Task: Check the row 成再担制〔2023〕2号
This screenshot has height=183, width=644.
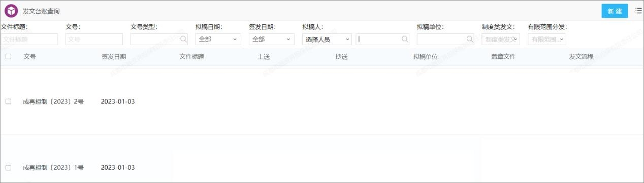Action: [8, 101]
